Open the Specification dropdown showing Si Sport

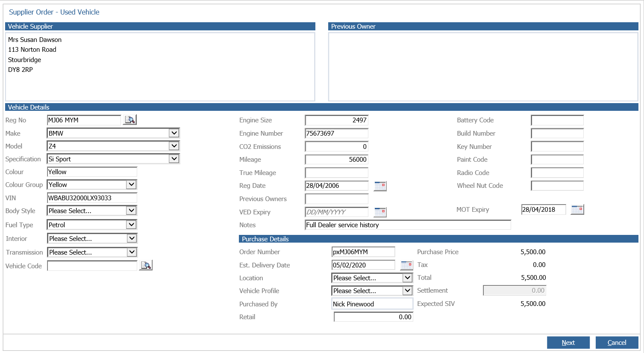(173, 159)
